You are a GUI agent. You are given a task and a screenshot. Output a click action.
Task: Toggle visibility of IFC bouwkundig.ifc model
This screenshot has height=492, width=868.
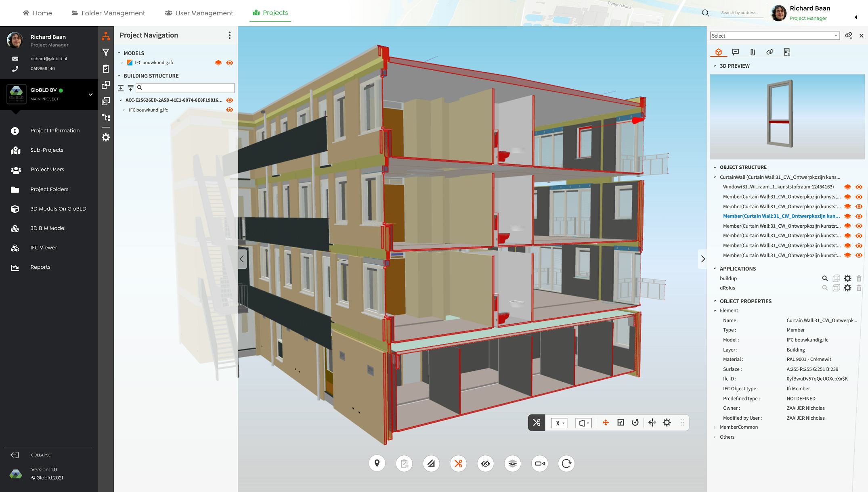tap(230, 63)
